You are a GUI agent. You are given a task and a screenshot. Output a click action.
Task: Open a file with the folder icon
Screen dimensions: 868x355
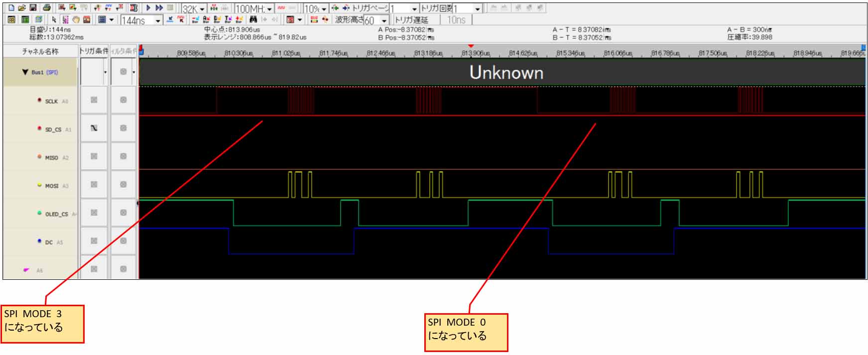click(22, 8)
